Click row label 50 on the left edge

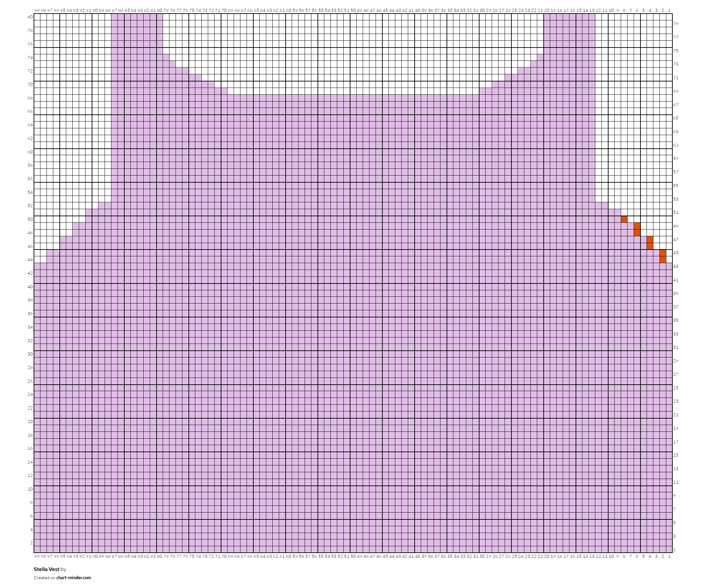(30, 219)
